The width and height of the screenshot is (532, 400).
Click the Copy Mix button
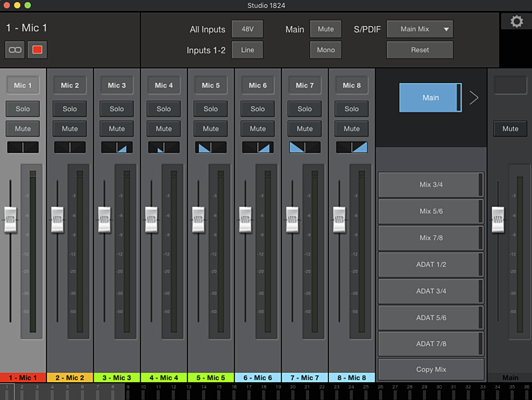431,370
